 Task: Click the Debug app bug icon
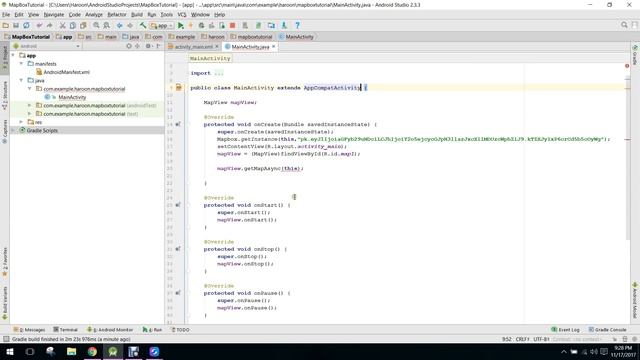pos(201,25)
